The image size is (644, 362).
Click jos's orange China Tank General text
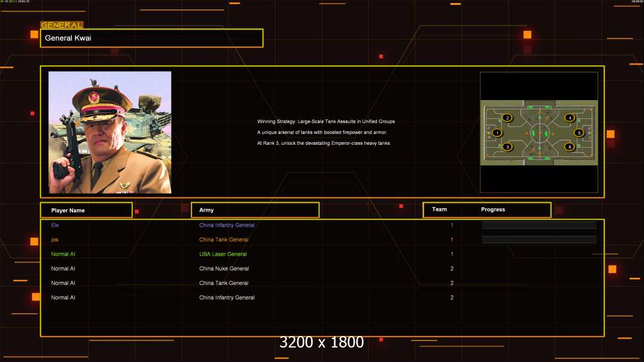pos(224,240)
